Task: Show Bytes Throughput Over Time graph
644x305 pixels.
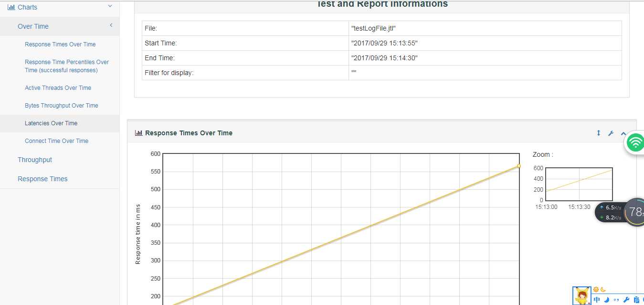Action: tap(62, 106)
